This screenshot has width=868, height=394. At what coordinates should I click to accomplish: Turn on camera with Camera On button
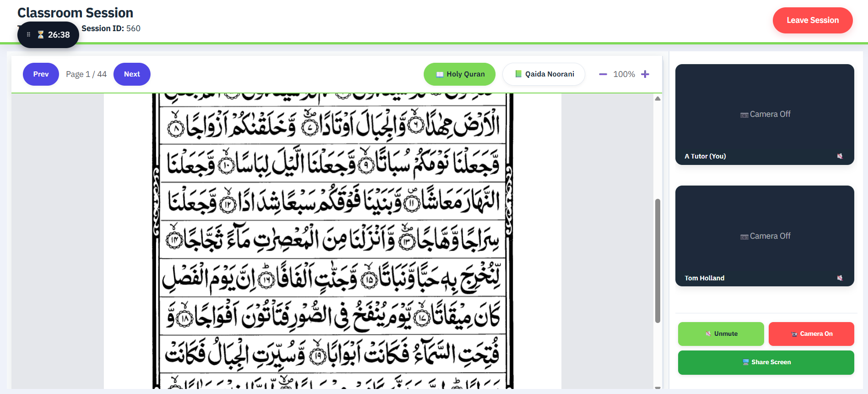pos(811,334)
